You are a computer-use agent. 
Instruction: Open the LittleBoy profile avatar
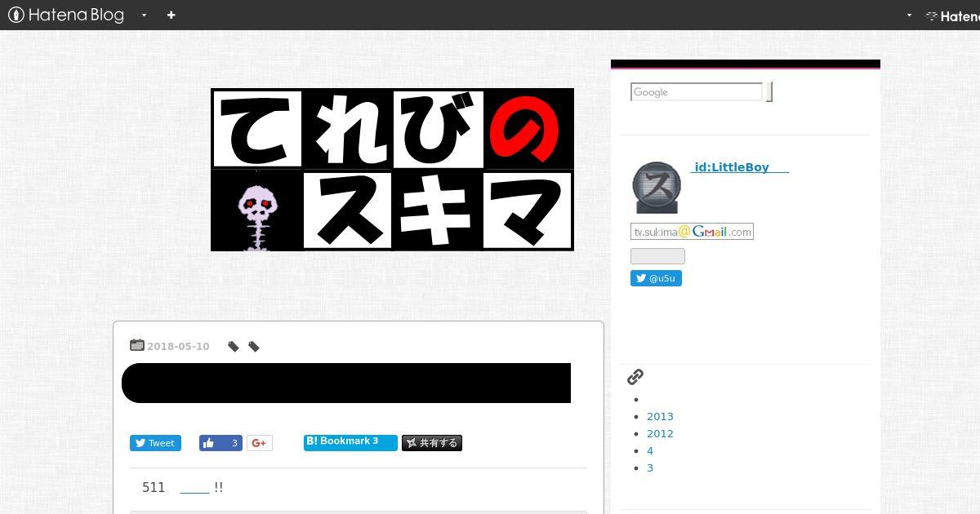coord(656,188)
